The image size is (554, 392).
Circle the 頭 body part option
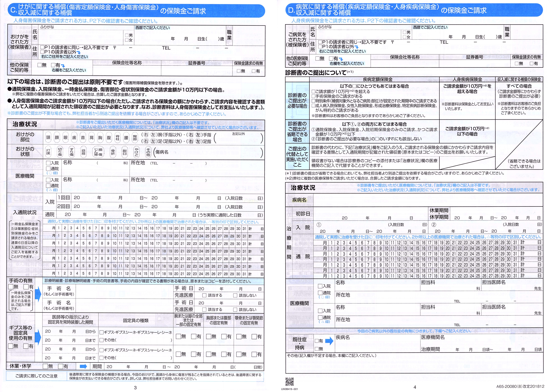[48, 138]
